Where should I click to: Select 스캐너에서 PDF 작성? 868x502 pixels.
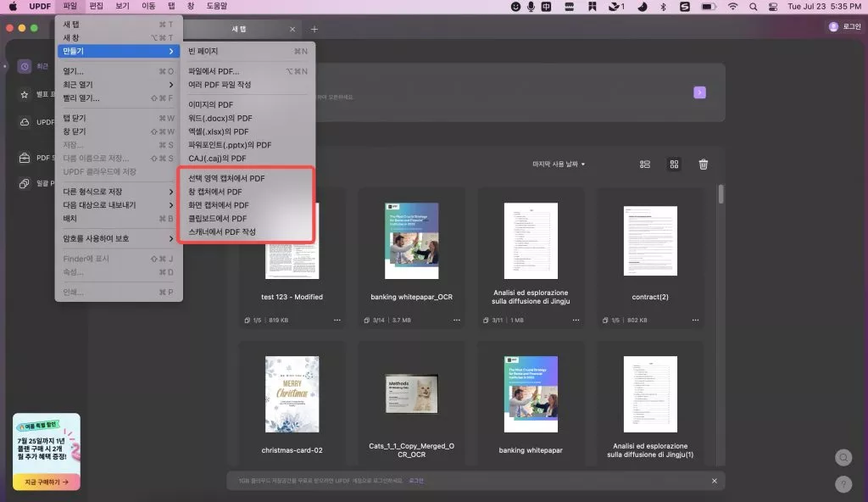(248, 231)
